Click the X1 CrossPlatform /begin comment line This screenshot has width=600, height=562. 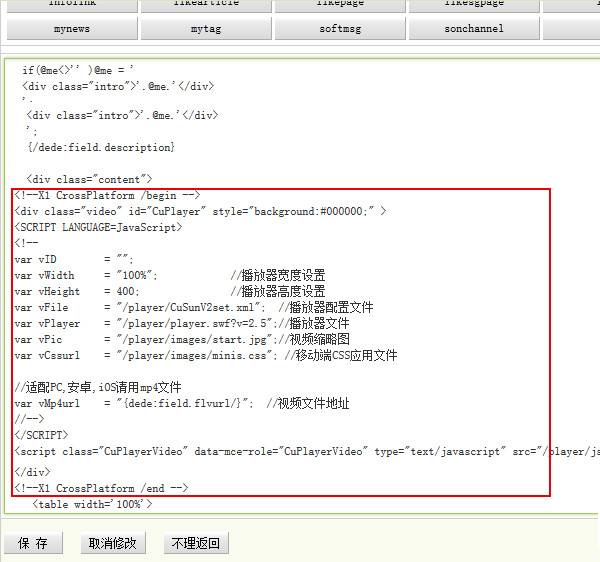click(x=107, y=195)
